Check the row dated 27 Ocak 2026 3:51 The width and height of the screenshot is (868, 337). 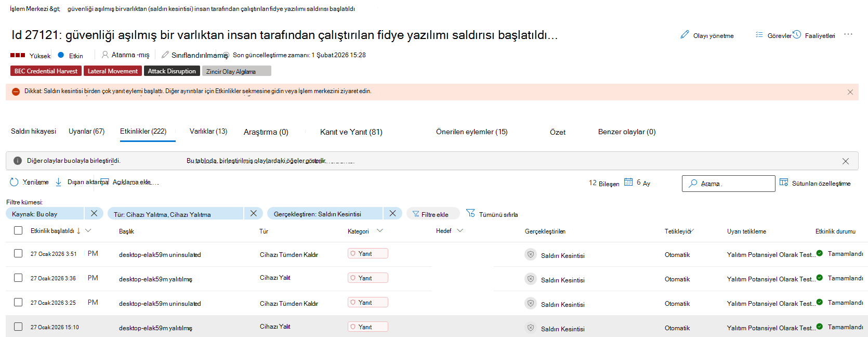18,253
